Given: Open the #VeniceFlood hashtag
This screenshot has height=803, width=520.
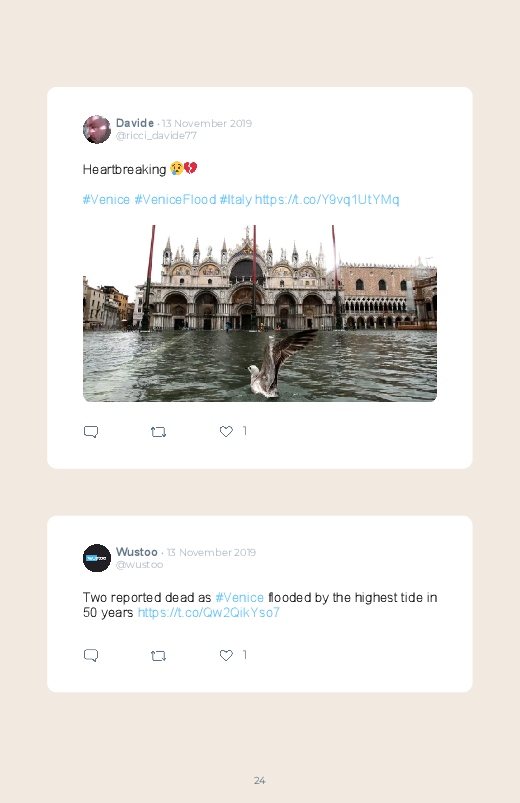Looking at the screenshot, I should coord(175,200).
